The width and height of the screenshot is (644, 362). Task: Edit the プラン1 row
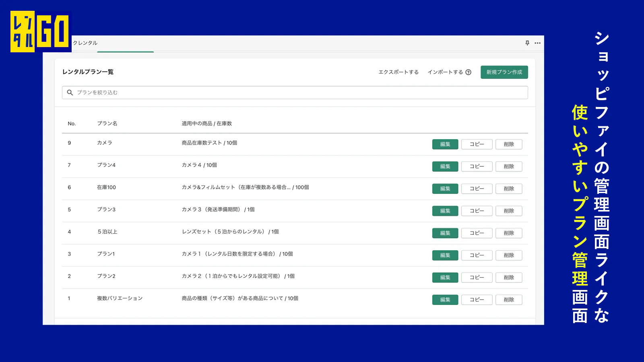pos(445,255)
